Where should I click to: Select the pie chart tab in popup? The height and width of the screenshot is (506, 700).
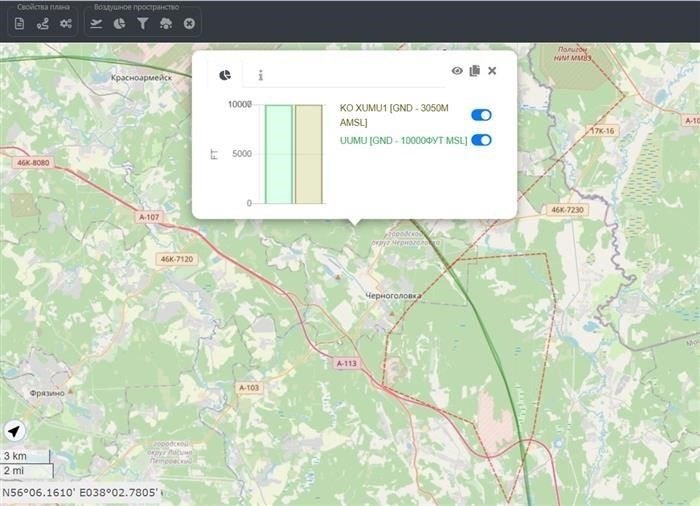(x=225, y=75)
